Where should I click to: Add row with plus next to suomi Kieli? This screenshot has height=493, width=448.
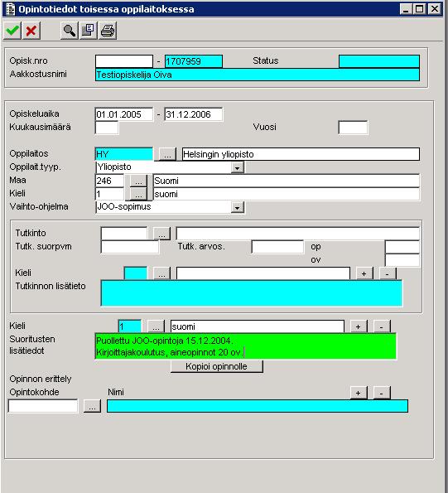coord(358,326)
